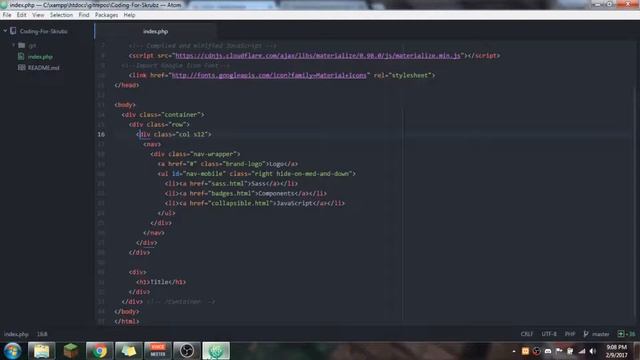The width and height of the screenshot is (640, 360).
Task: Open OBS Studio from the taskbar
Action: [187, 351]
